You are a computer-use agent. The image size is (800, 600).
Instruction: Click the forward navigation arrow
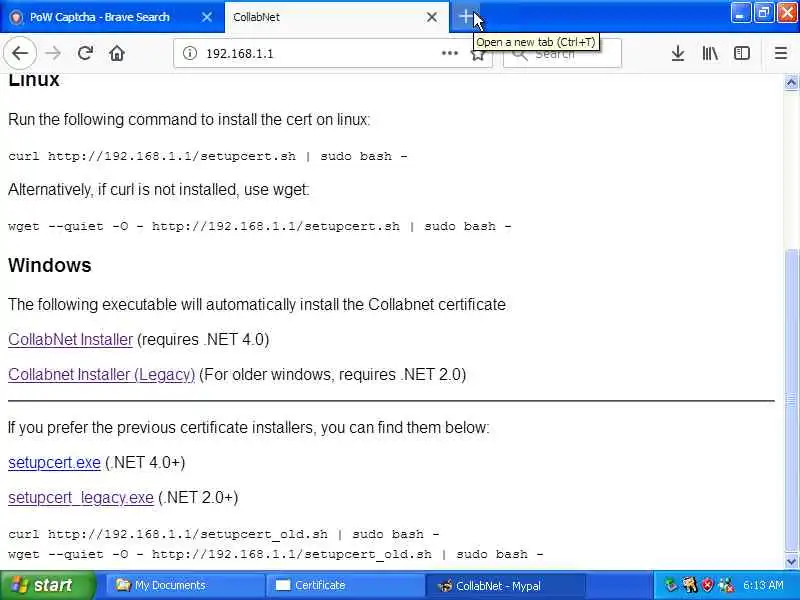tap(53, 53)
